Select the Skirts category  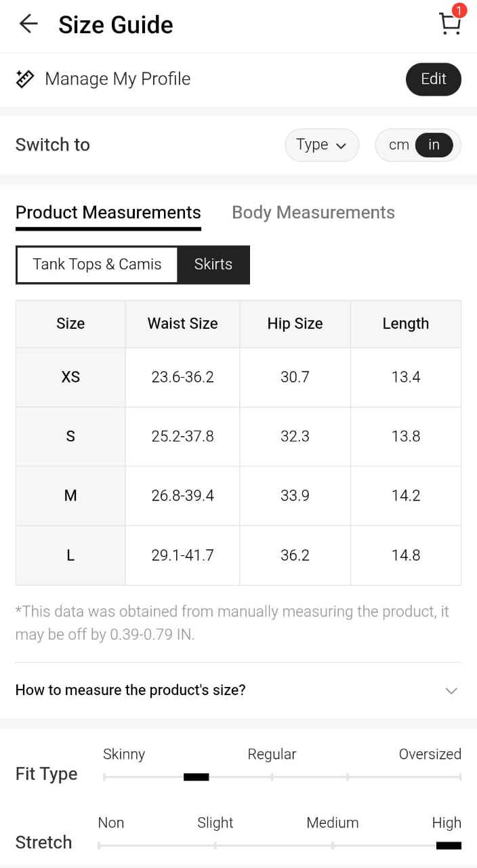213,264
